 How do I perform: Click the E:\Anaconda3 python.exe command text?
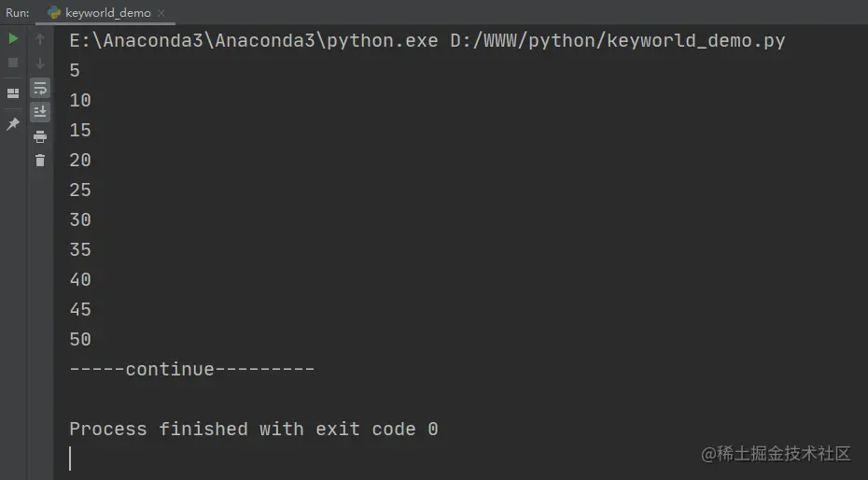(x=254, y=41)
